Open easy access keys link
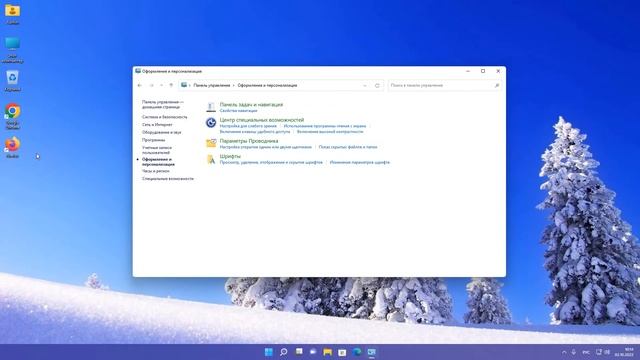640x360 pixels. [x=255, y=132]
